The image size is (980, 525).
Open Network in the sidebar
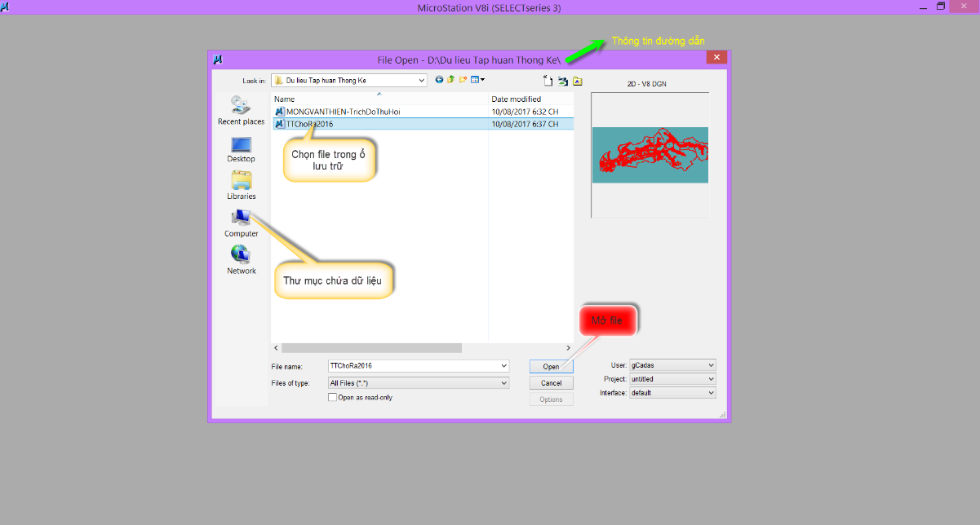pos(241,260)
